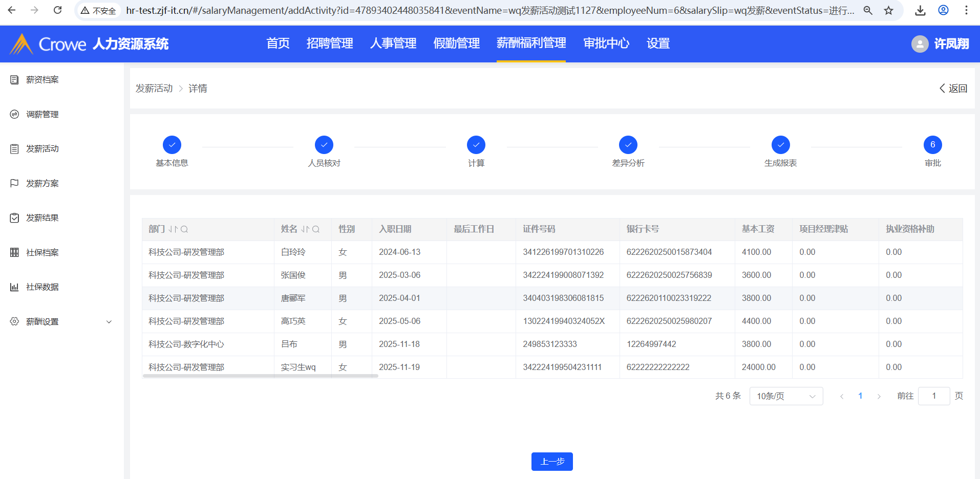Open the 10条/页 page size dropdown

(786, 396)
